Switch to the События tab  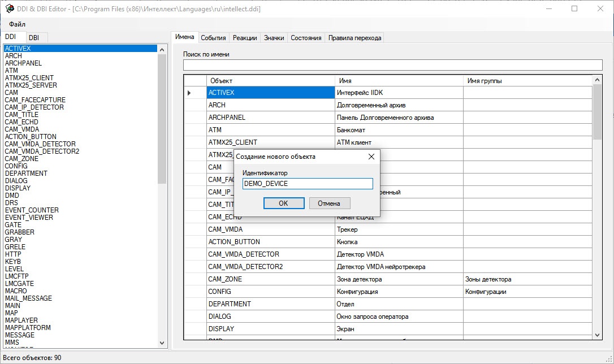[x=213, y=38]
